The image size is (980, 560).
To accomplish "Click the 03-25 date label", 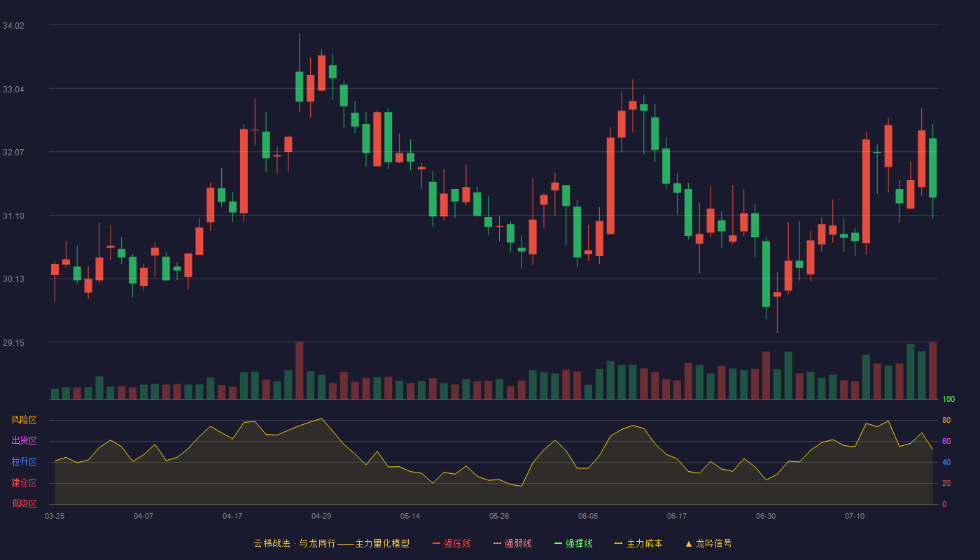I will pos(55,516).
